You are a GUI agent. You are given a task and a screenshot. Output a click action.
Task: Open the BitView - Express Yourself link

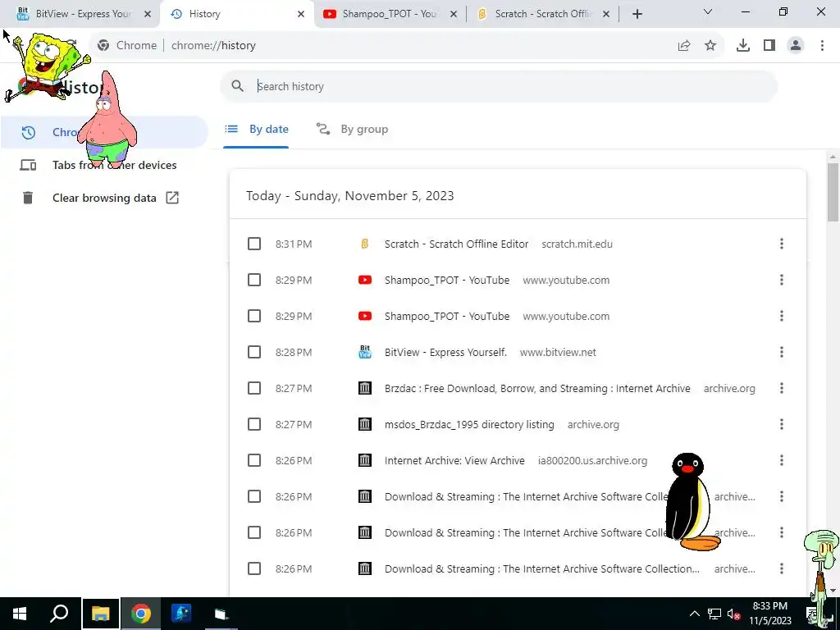[445, 352]
